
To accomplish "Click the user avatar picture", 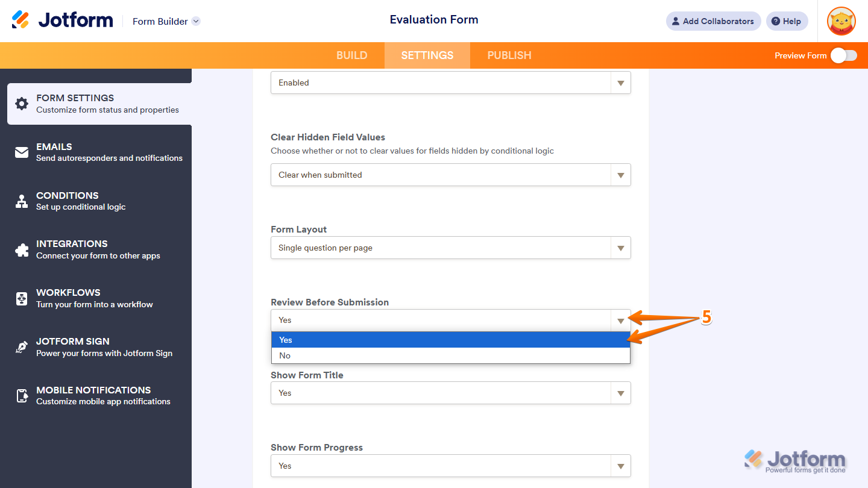I will (841, 20).
